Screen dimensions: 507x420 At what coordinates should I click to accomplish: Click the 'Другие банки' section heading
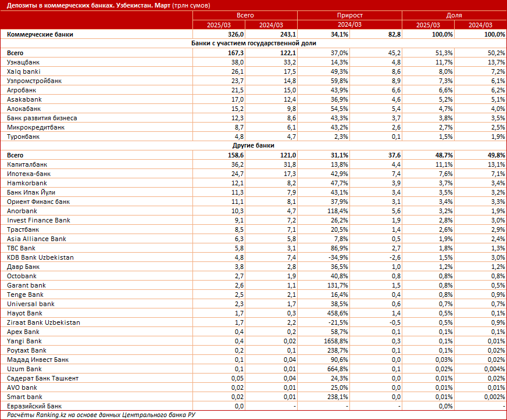(x=253, y=145)
